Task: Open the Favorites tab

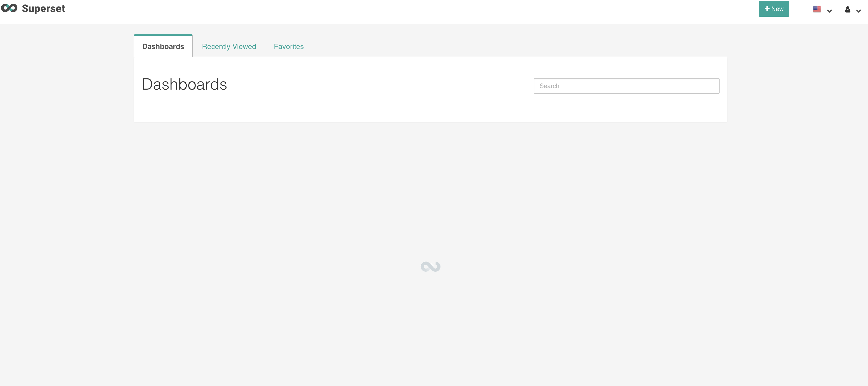Action: [288, 47]
